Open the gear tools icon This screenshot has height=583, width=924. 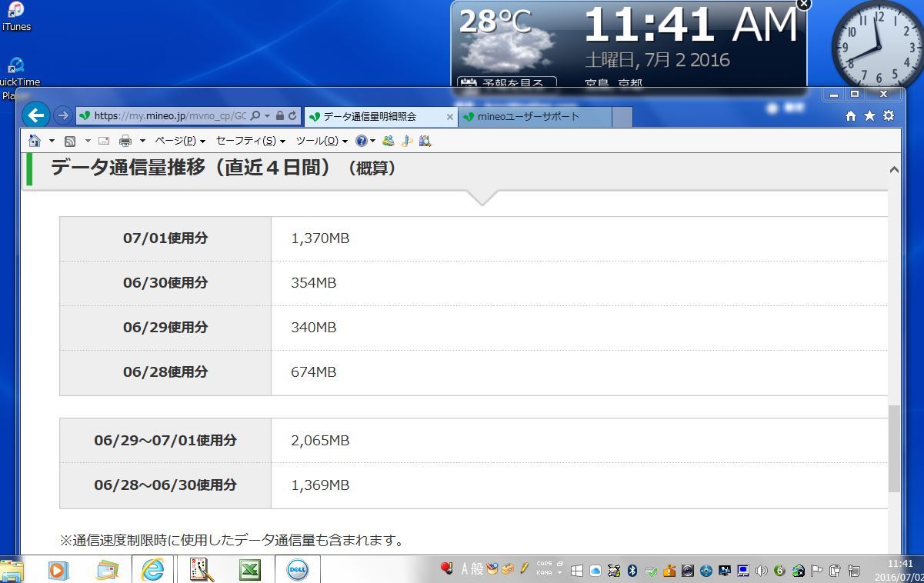click(x=889, y=116)
